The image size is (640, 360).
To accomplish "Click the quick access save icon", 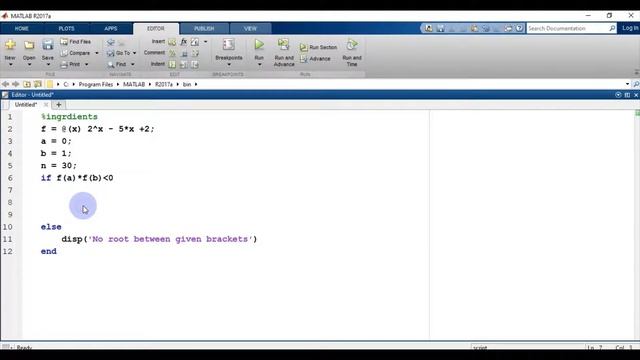I will (x=440, y=28).
